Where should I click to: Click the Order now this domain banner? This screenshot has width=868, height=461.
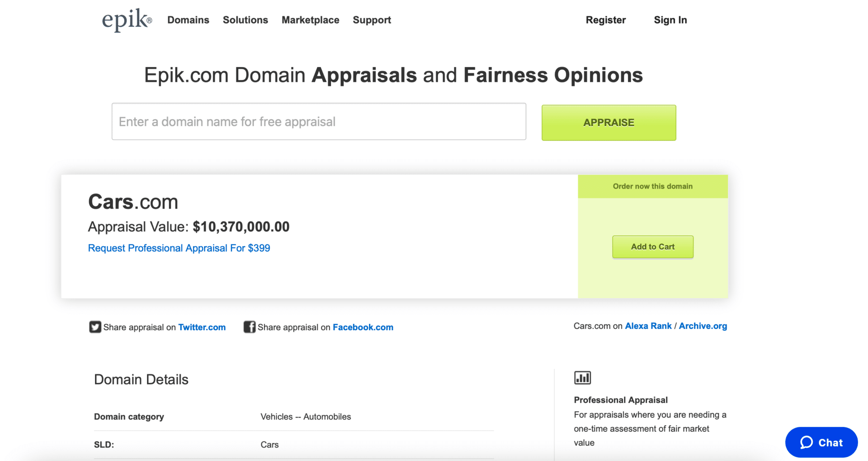pos(652,186)
